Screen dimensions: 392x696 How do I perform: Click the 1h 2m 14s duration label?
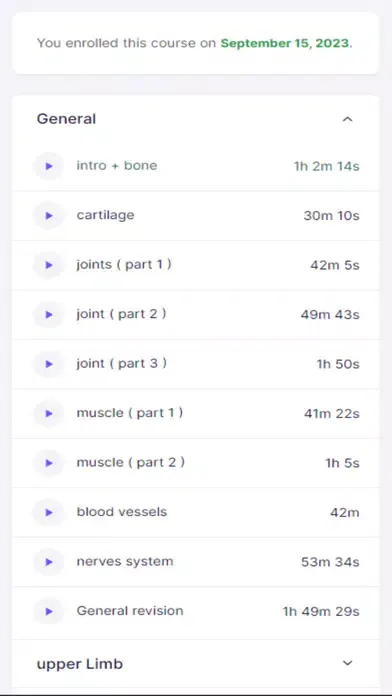point(326,166)
